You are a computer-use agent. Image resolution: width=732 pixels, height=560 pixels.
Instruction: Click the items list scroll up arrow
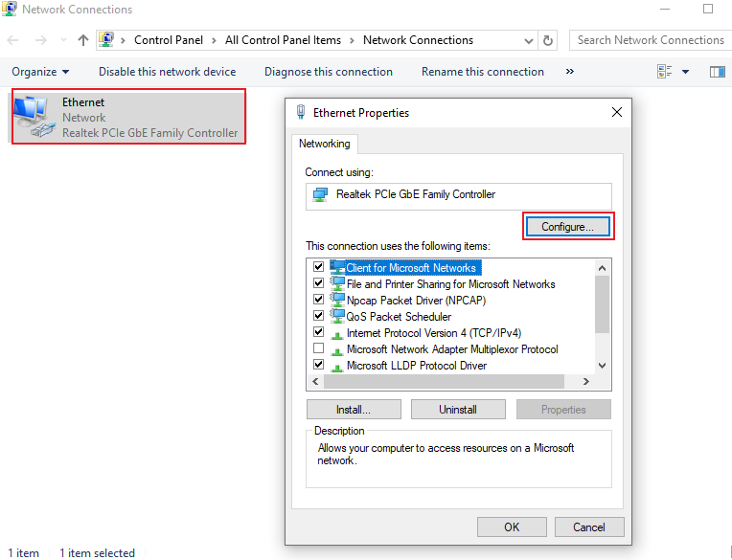(603, 268)
